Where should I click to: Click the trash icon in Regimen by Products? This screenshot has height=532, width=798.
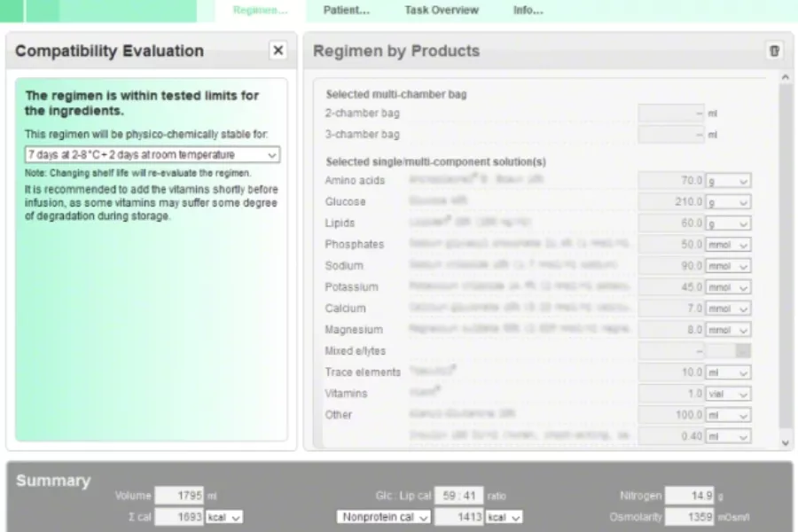(774, 51)
